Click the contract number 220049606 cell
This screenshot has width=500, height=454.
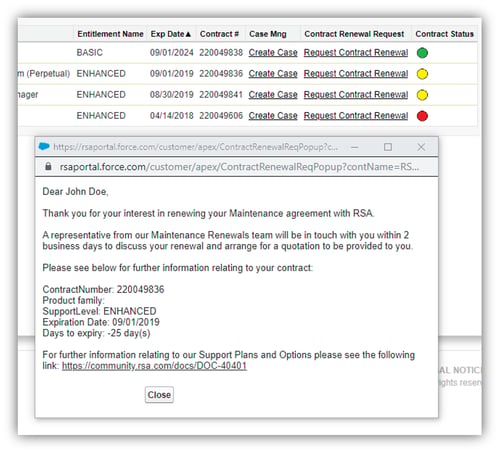coord(221,116)
